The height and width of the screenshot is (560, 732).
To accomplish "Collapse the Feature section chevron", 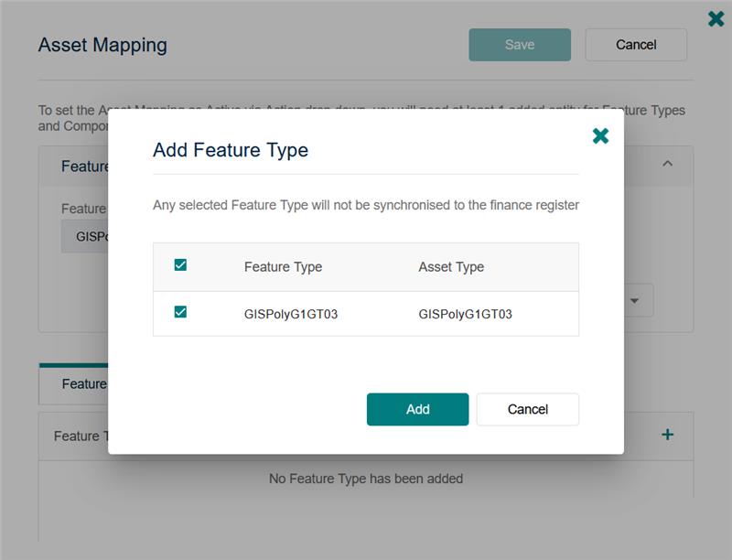I will [667, 164].
